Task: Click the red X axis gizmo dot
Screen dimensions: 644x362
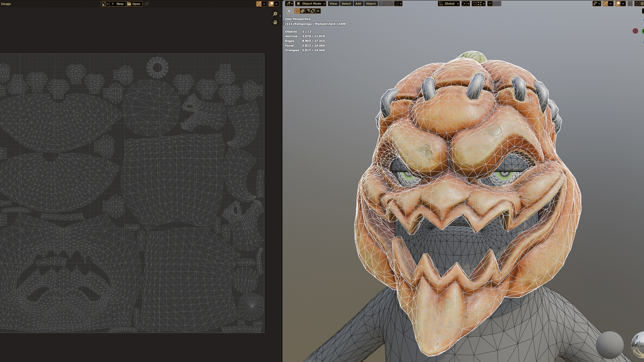Action: [x=635, y=31]
